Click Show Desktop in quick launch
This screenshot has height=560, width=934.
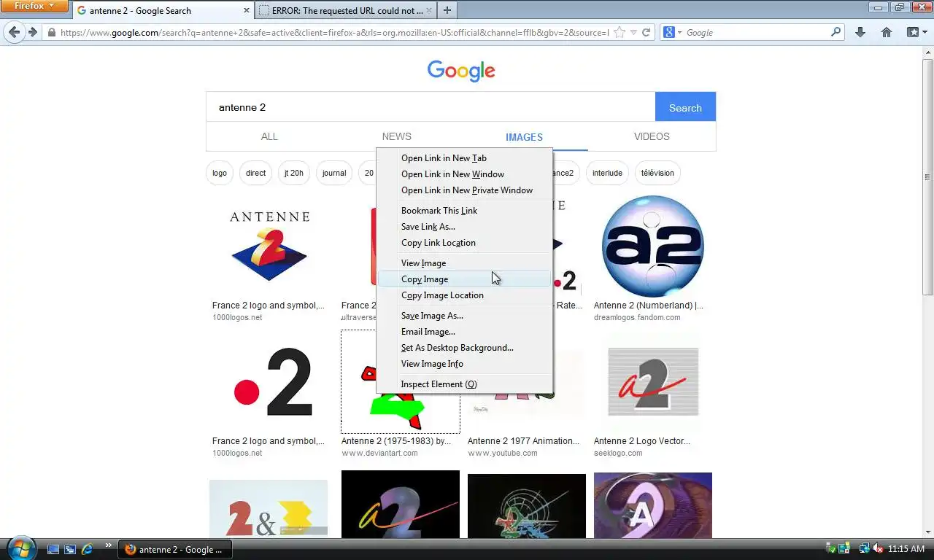point(53,549)
